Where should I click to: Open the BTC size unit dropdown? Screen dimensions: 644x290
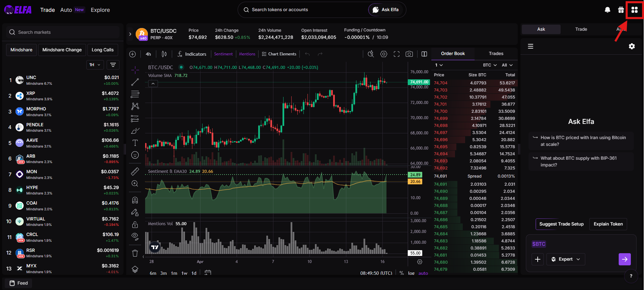coord(490,65)
